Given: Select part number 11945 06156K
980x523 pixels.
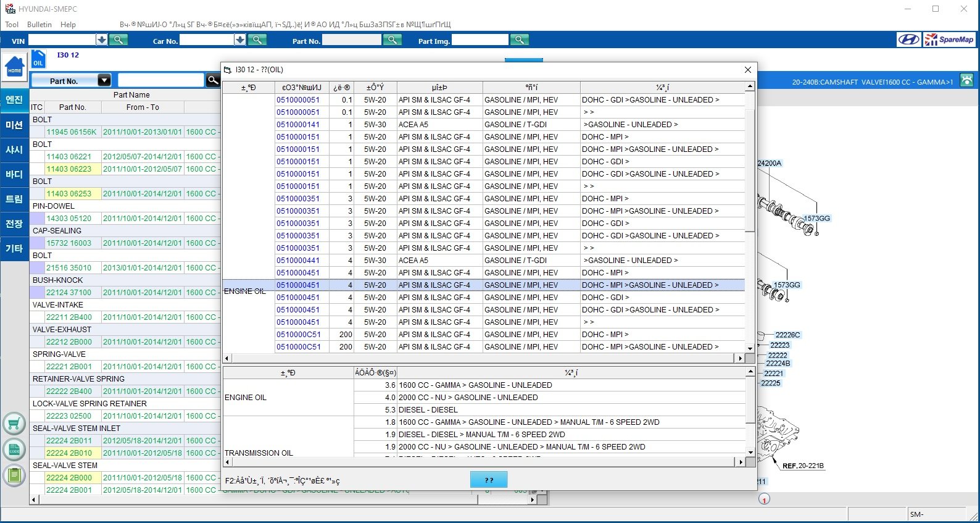Looking at the screenshot, I should 72,132.
